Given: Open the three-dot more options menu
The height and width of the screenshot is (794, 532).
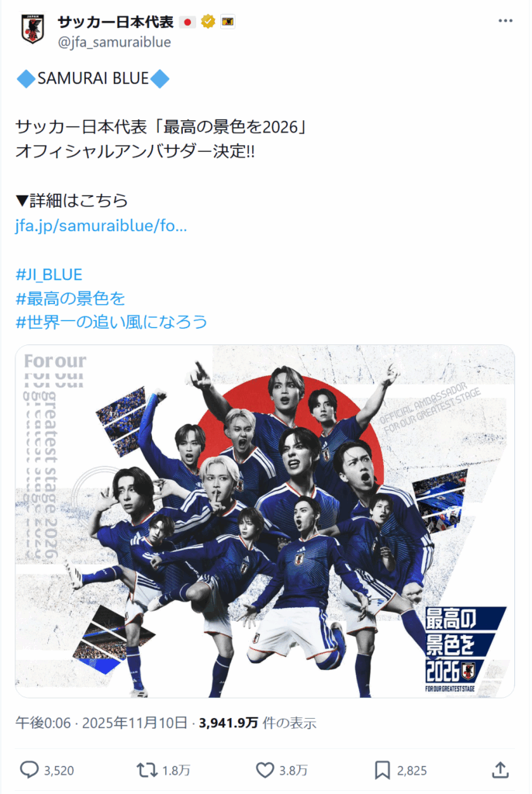Looking at the screenshot, I should point(505,21).
